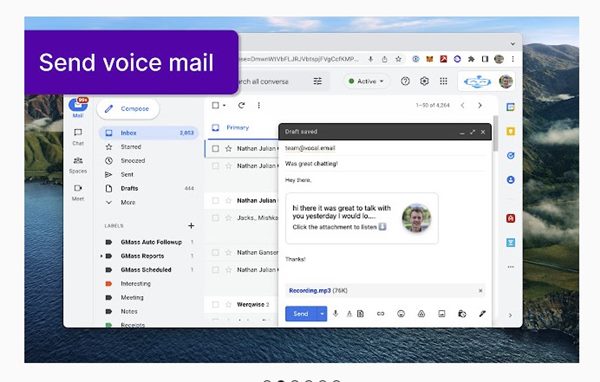Image resolution: width=600 pixels, height=382 pixels.
Task: Click the insert link icon
Action: click(x=380, y=313)
